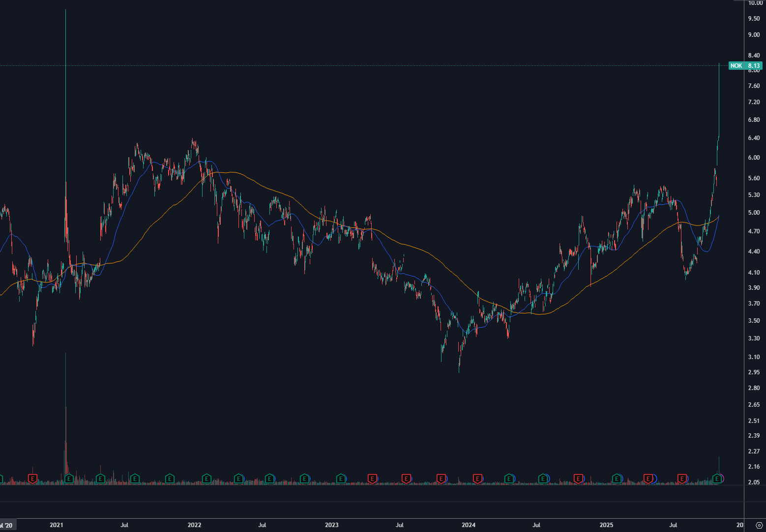Click the 5.00 price scale value
Screen dimensions: 766x532
[x=754, y=213]
